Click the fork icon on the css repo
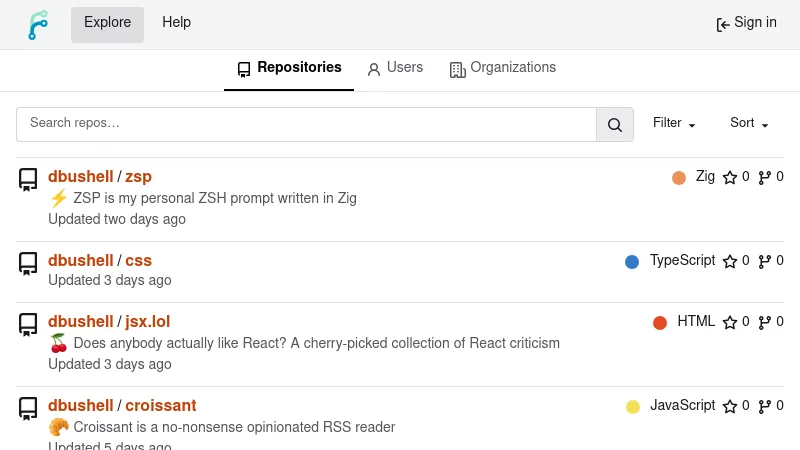This screenshot has width=800, height=450. click(765, 262)
